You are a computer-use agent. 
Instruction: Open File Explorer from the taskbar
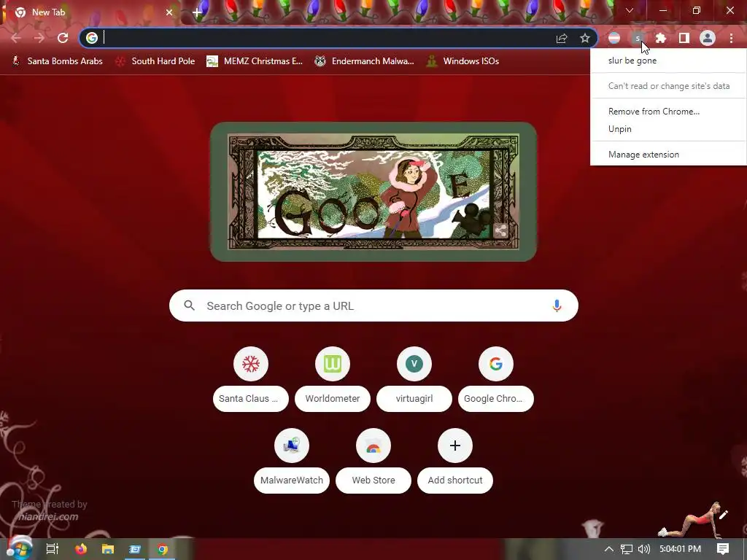click(x=108, y=549)
